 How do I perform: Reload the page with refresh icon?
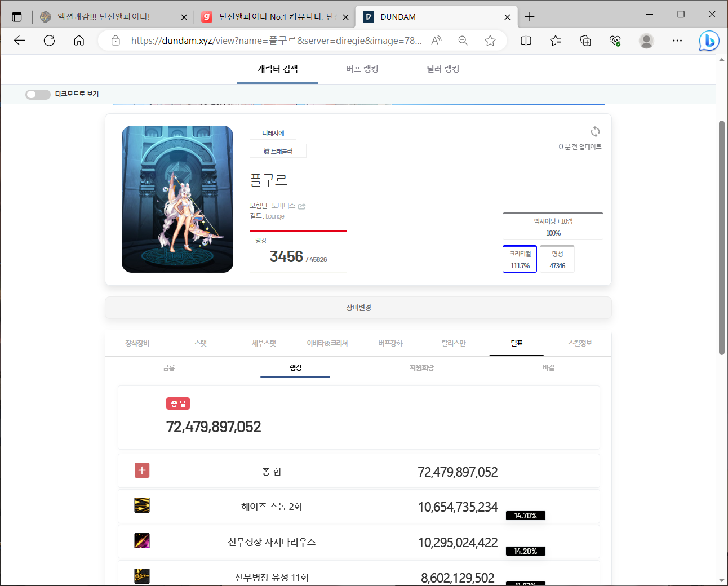point(50,41)
